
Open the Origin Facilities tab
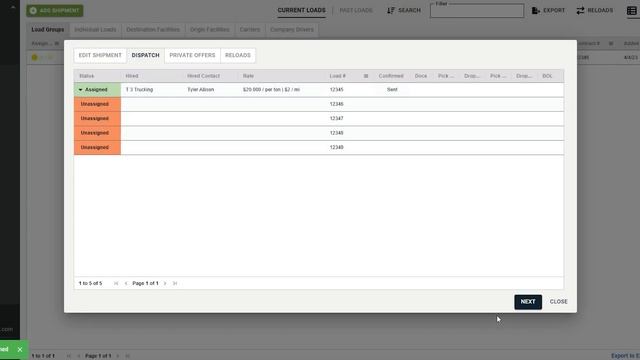click(x=209, y=29)
